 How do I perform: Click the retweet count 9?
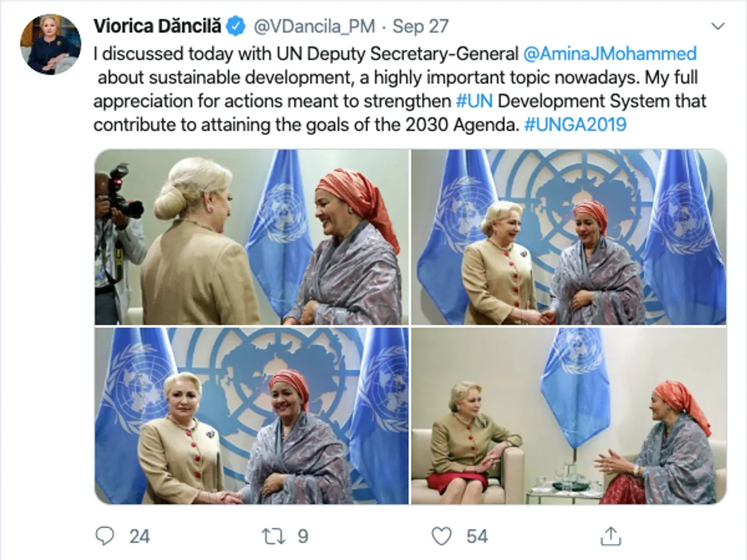303,536
